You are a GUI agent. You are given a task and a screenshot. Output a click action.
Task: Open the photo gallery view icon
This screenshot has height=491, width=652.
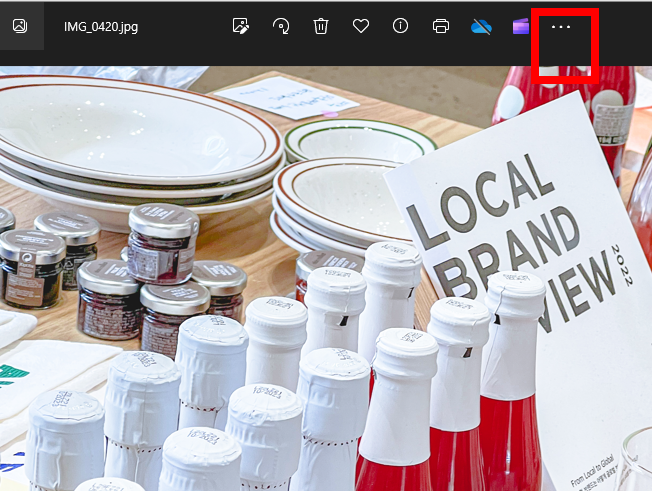(x=20, y=26)
